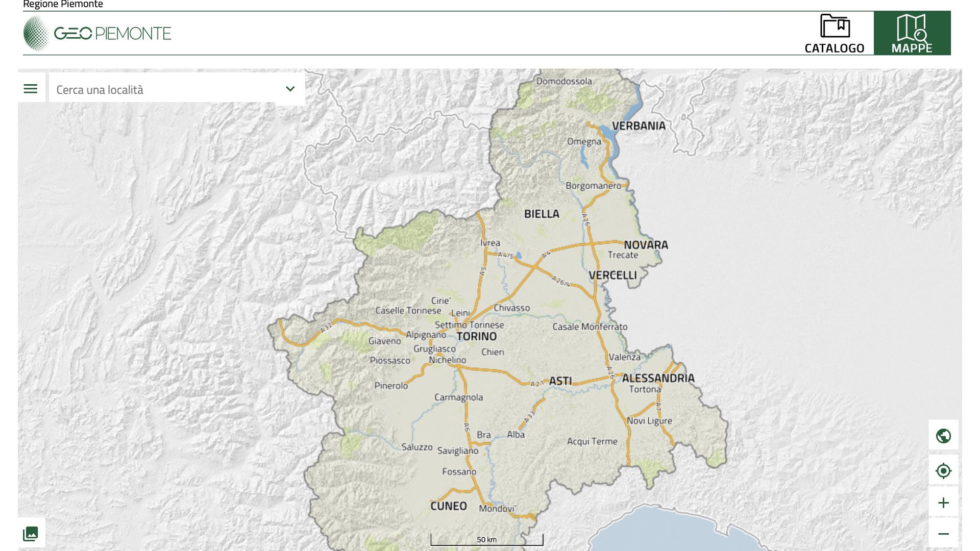Activate the locate-me target icon
Screen dimensions: 980x551
coord(943,470)
